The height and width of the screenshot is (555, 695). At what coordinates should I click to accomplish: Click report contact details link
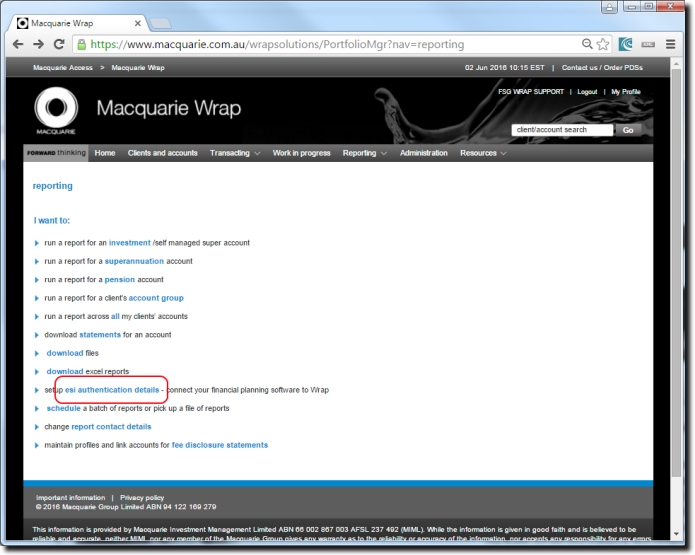111,427
